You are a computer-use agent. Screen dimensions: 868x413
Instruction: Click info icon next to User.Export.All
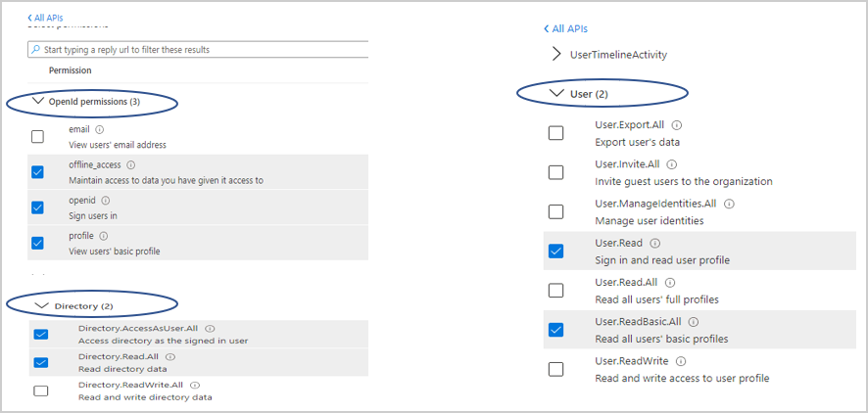coord(677,125)
